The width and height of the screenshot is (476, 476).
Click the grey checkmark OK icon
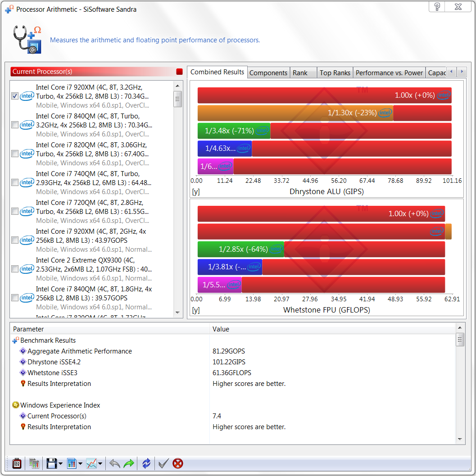(x=163, y=463)
